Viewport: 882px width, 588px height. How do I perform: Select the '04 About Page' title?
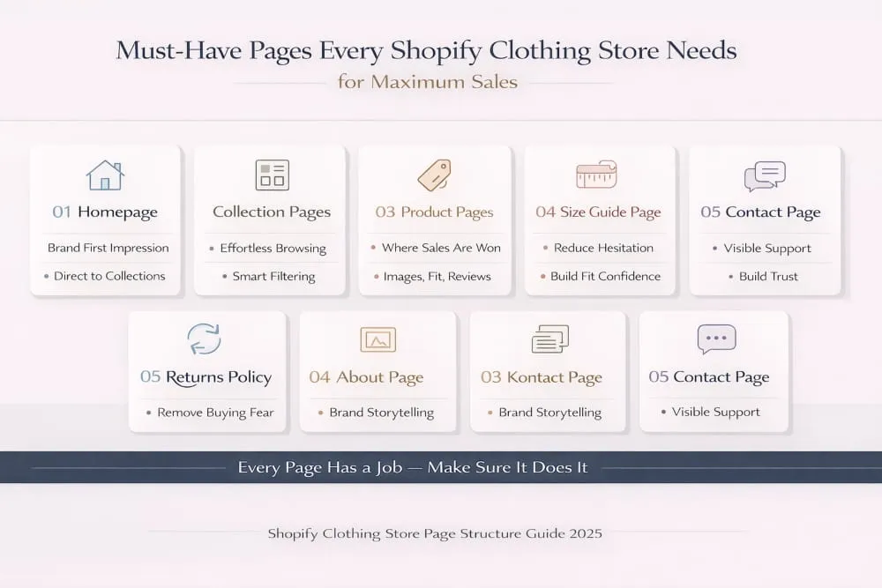tap(366, 377)
